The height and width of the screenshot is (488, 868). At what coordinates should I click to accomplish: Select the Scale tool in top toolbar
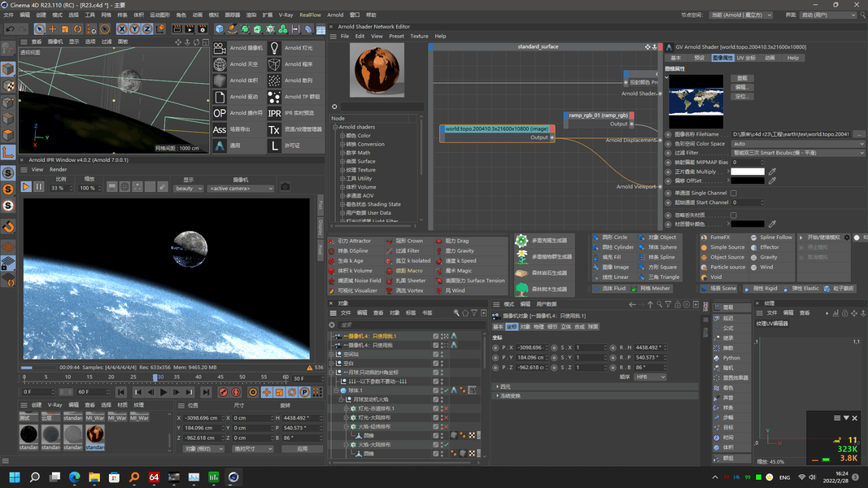click(65, 28)
